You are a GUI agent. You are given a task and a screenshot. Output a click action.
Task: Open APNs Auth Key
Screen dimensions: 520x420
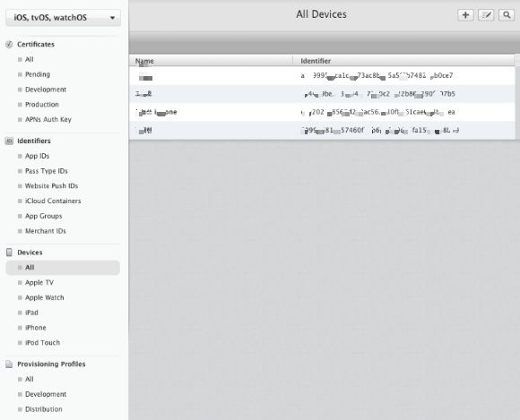[x=48, y=119]
